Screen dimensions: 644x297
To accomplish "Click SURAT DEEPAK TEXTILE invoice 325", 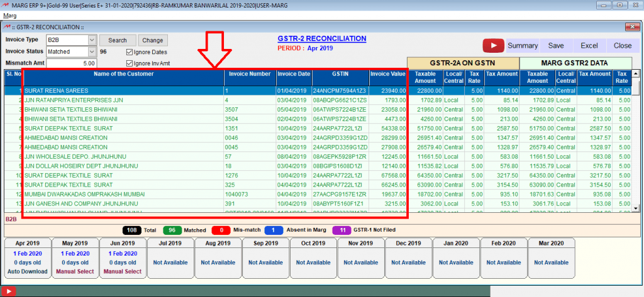I will [318, 185].
